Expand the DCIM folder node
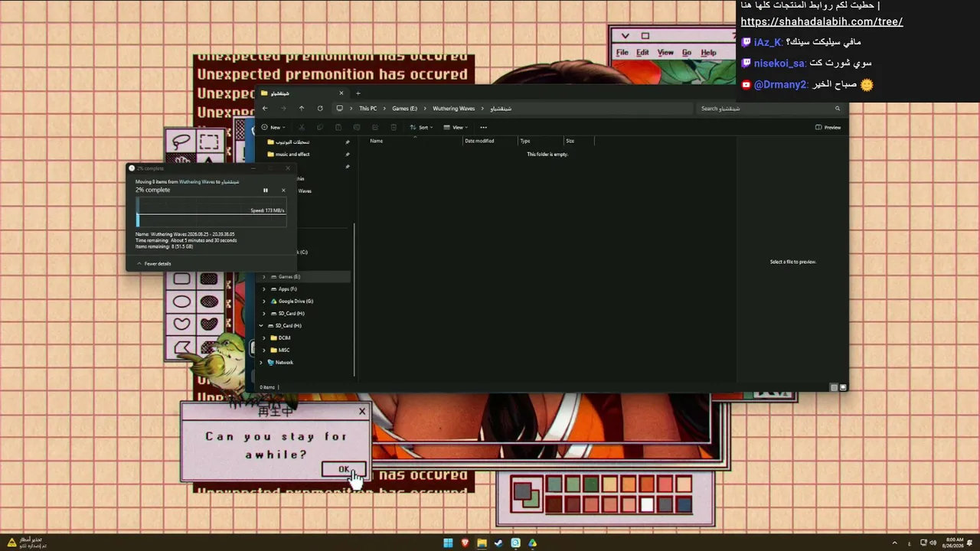Screen dimensions: 980x551 coord(264,338)
